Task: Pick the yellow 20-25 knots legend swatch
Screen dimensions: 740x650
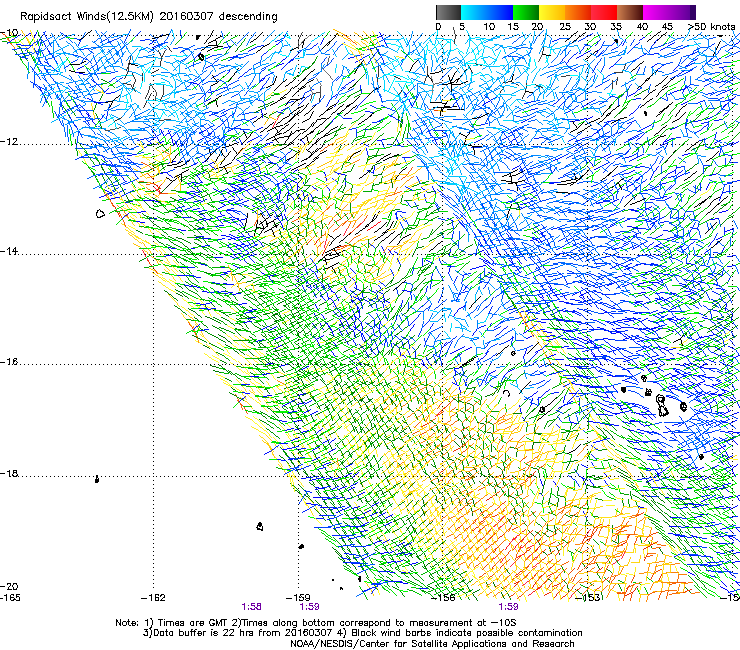Action: click(552, 12)
